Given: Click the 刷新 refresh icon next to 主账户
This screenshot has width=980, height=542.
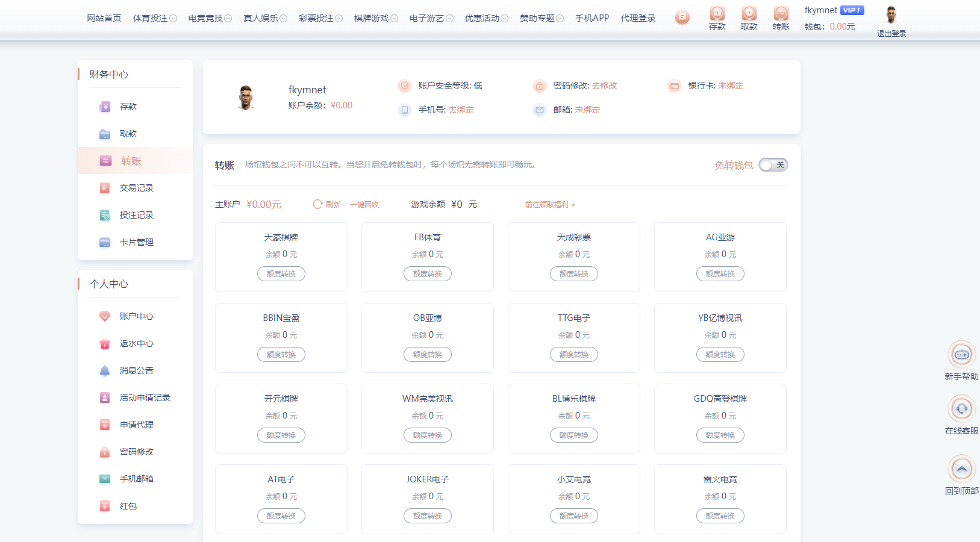Looking at the screenshot, I should point(317,204).
